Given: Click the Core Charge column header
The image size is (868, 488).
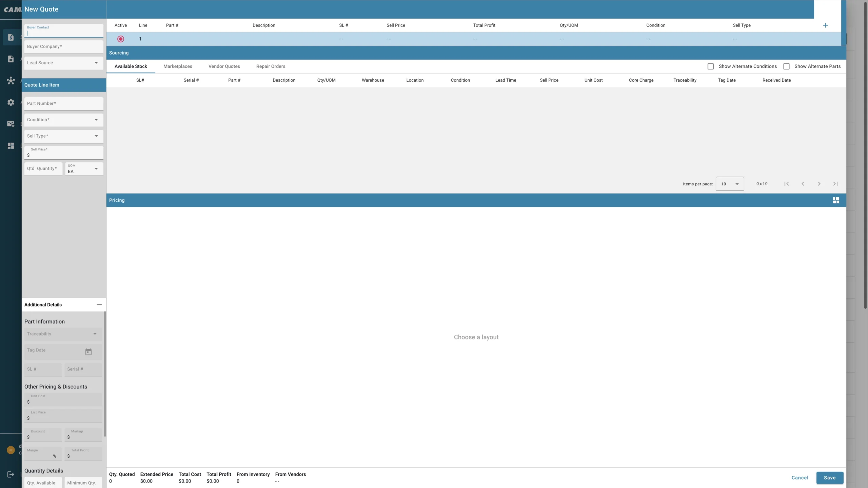Looking at the screenshot, I should pos(641,80).
